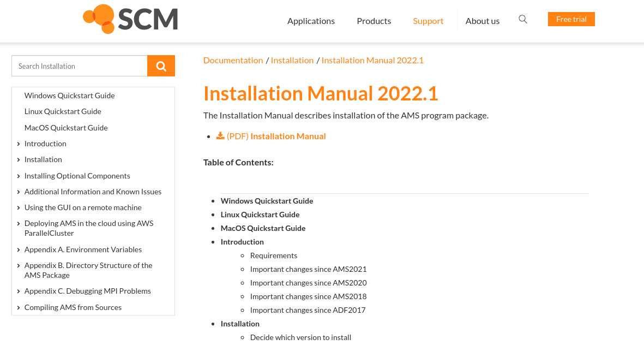
Task: Focus the Search Installation input field
Action: [x=79, y=66]
